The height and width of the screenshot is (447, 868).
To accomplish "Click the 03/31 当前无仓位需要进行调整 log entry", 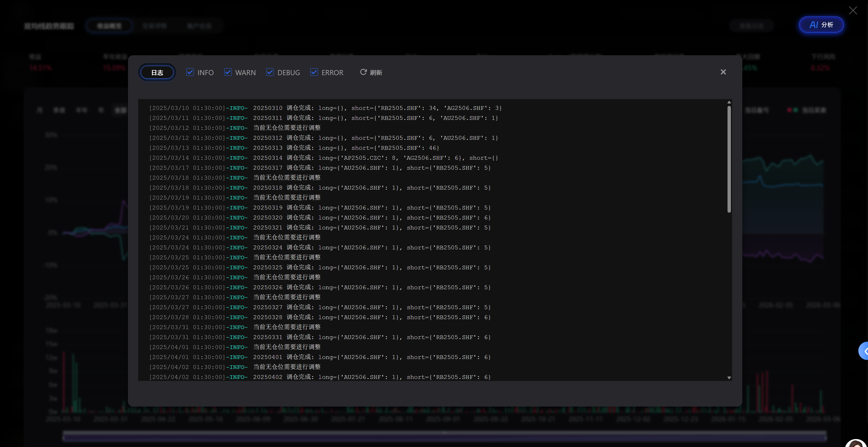I will (235, 327).
